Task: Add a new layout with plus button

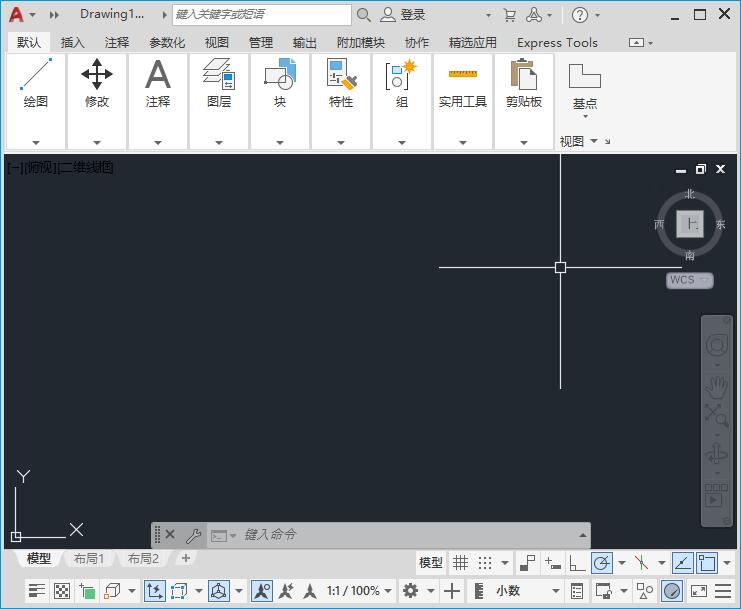Action: tap(186, 558)
